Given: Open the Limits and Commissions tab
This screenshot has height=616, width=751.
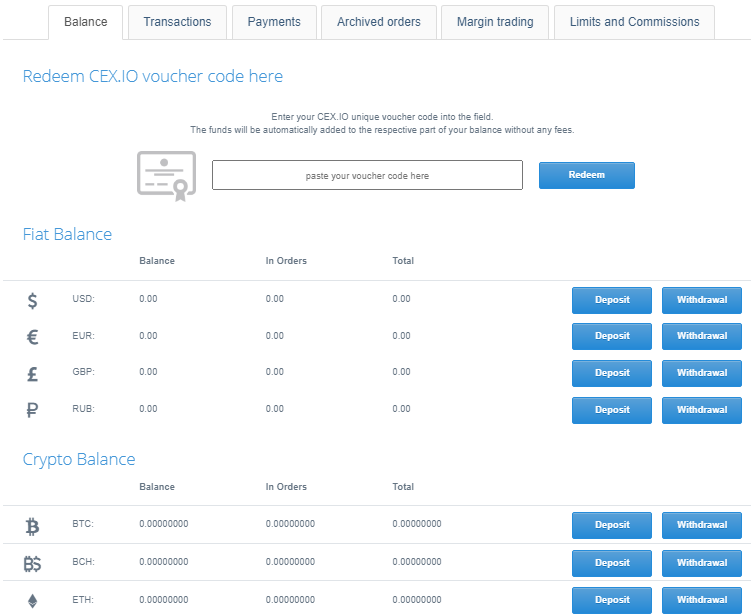Looking at the screenshot, I should pyautogui.click(x=634, y=22).
